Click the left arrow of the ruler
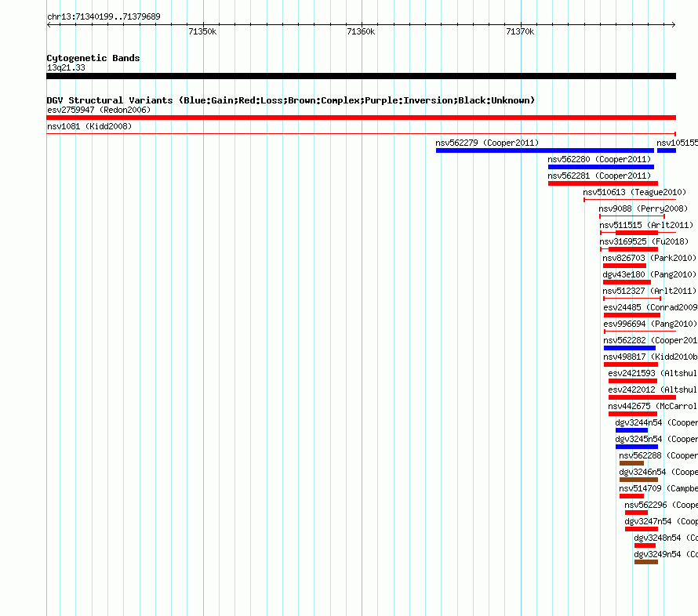Viewport: 698px width, 616px height. point(49,25)
